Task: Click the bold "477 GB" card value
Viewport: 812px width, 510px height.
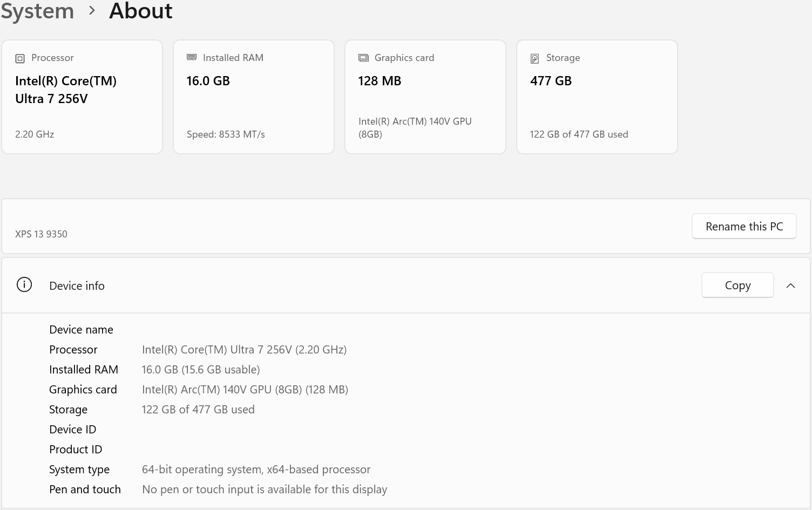Action: click(551, 81)
